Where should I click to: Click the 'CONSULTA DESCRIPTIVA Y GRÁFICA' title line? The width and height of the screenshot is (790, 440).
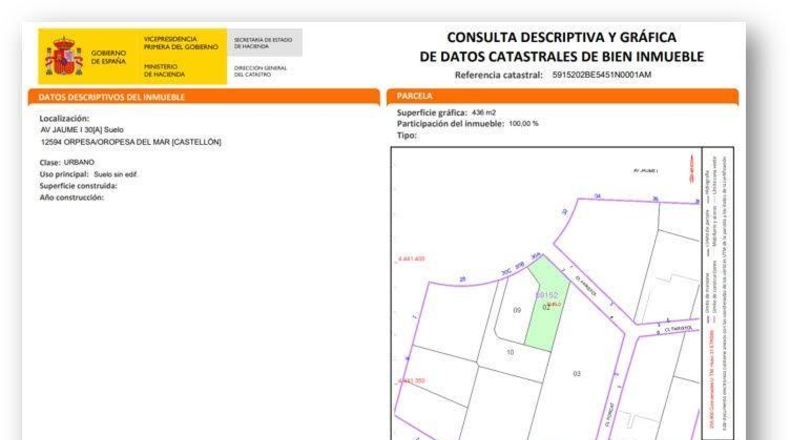pos(561,37)
